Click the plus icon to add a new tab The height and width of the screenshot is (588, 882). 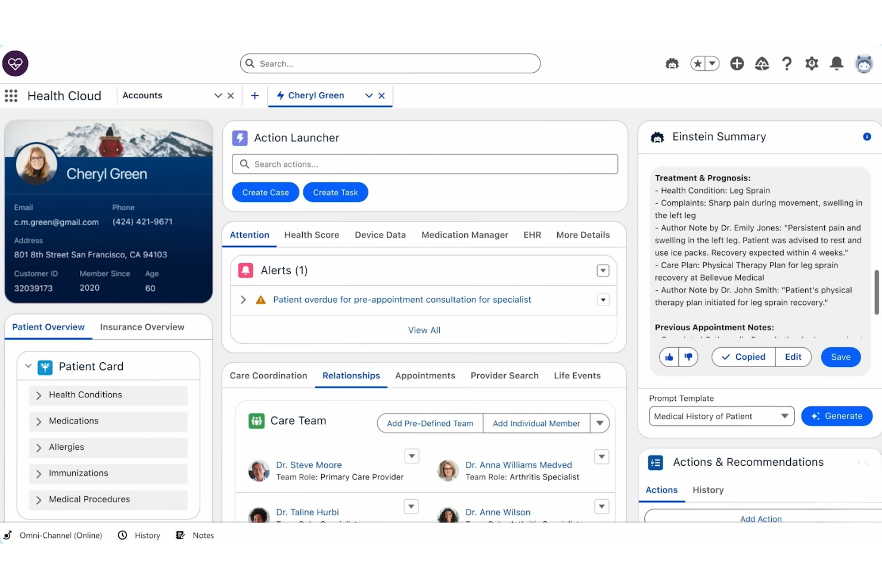point(254,96)
